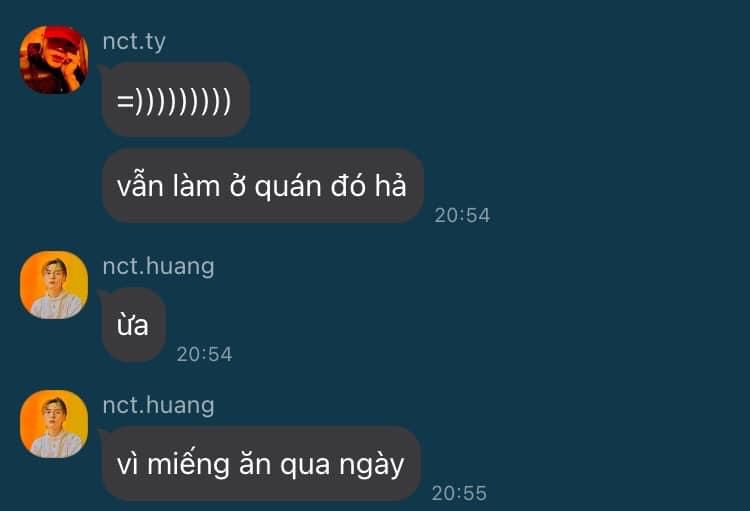Screen dimensions: 750x511
Task: Click the word "ngày" in the last message
Action: click(x=372, y=464)
